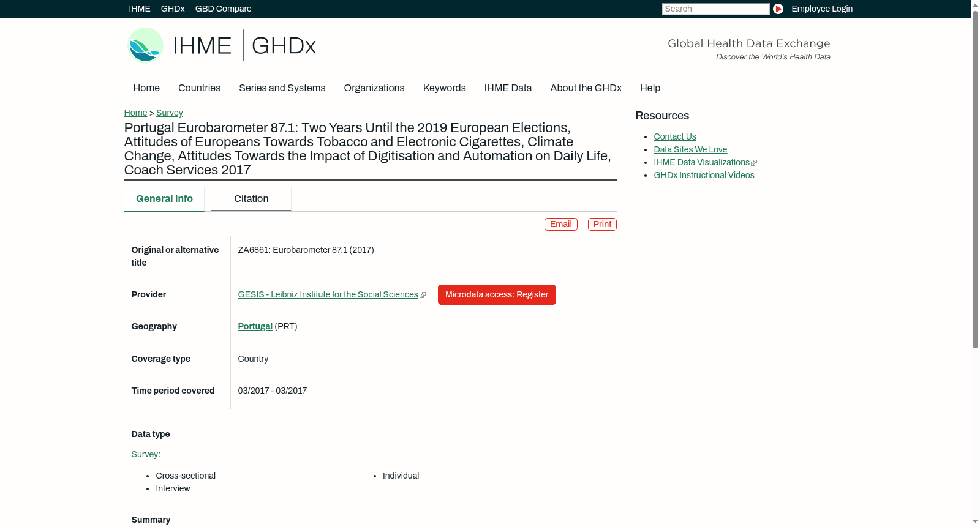The image size is (980, 527).
Task: Click the 'Individual' list item
Action: 401,476
